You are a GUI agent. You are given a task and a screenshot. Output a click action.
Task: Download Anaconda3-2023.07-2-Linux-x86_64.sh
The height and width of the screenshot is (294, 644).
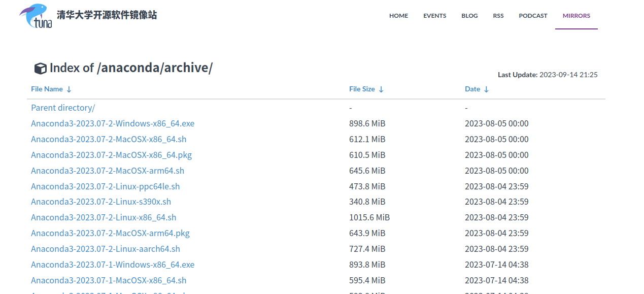[x=104, y=217]
